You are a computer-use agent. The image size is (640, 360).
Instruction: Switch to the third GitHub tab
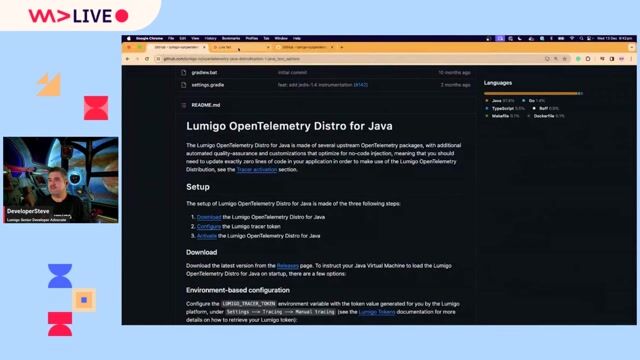[x=305, y=47]
